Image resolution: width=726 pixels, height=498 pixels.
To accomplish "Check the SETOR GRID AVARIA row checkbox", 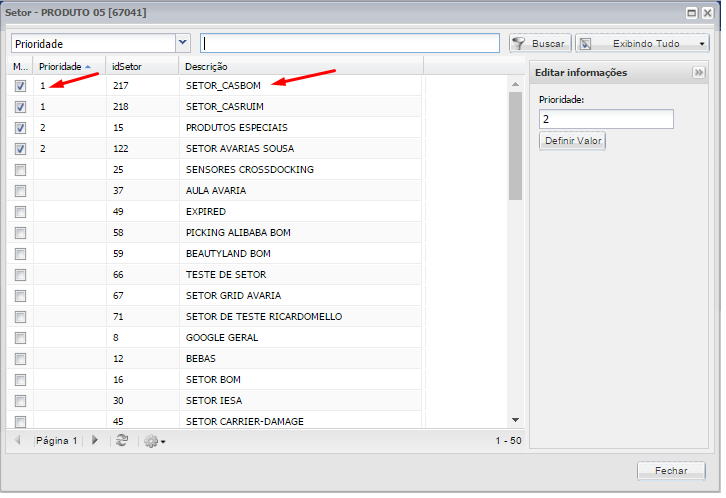I will pos(20,296).
